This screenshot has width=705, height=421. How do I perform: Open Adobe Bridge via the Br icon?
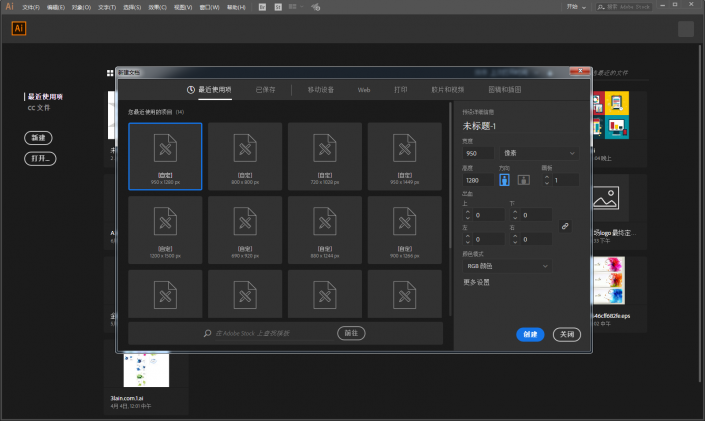coord(262,7)
